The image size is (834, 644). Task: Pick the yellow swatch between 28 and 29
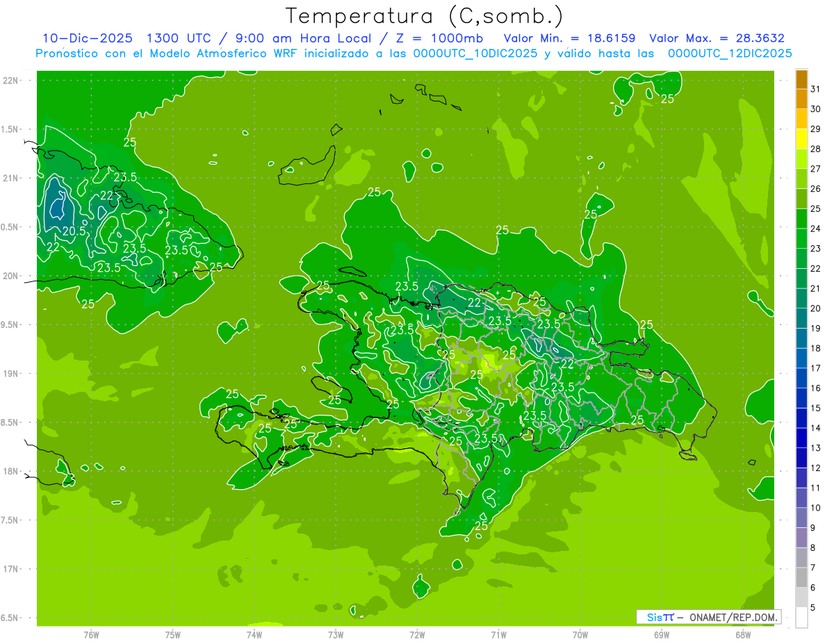coord(801,139)
